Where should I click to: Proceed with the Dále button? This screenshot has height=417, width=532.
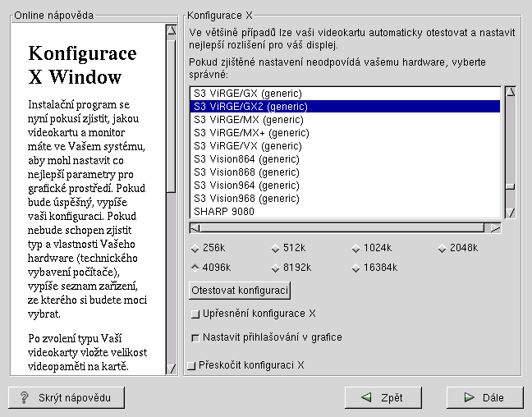[484, 398]
